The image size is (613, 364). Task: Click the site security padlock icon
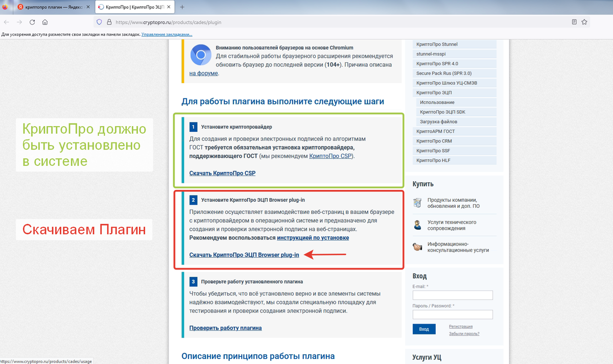109,22
